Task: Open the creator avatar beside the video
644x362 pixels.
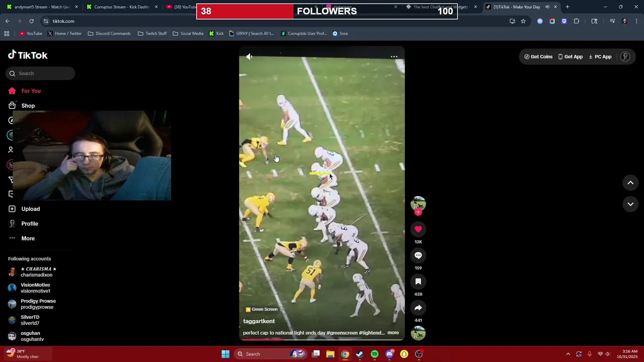Action: (x=418, y=203)
